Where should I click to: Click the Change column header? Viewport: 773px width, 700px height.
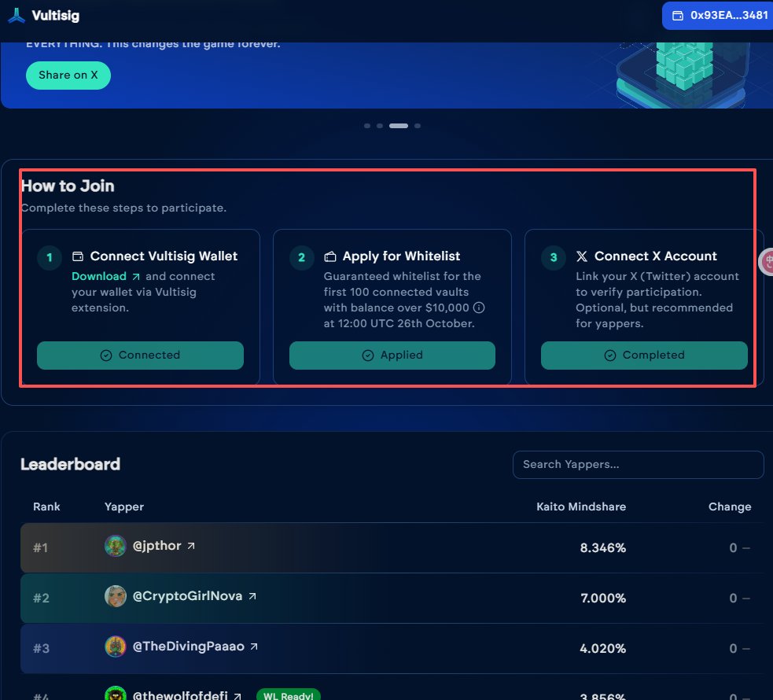coord(730,507)
